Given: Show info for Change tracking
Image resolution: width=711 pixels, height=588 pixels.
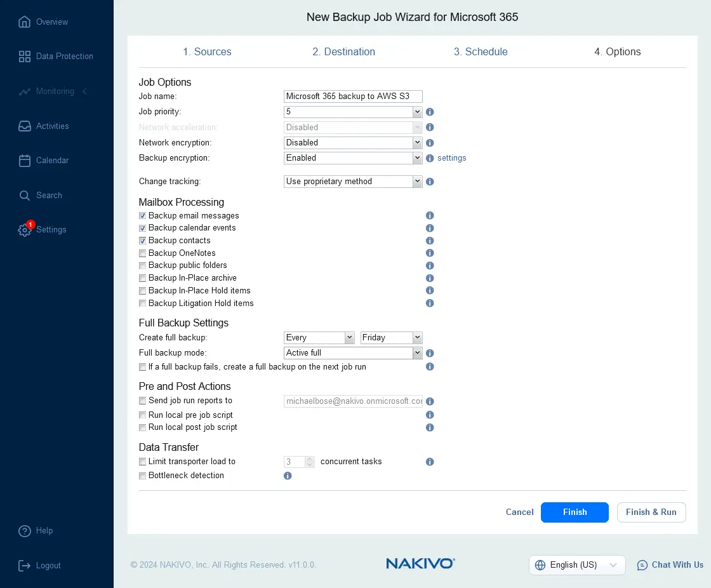Looking at the screenshot, I should click(x=430, y=182).
